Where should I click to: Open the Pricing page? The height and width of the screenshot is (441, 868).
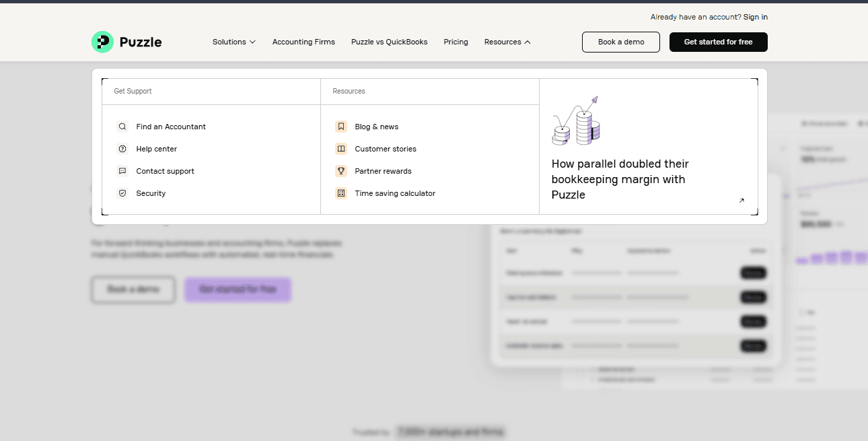tap(456, 42)
